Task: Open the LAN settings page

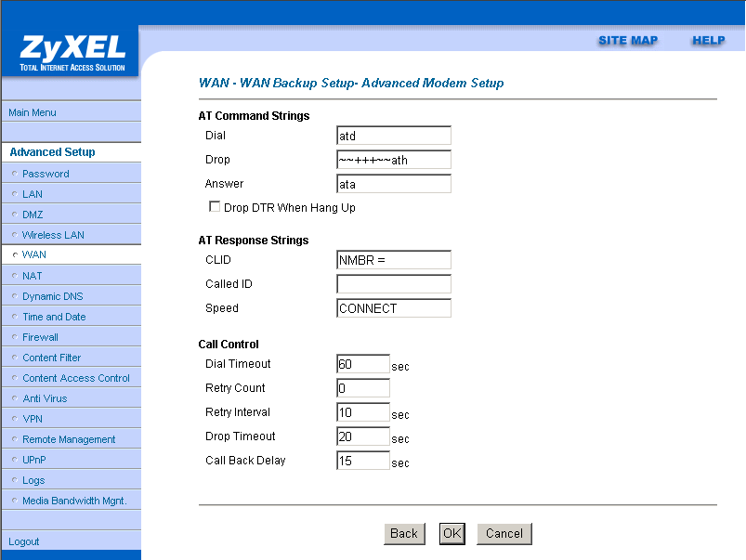Action: (33, 195)
